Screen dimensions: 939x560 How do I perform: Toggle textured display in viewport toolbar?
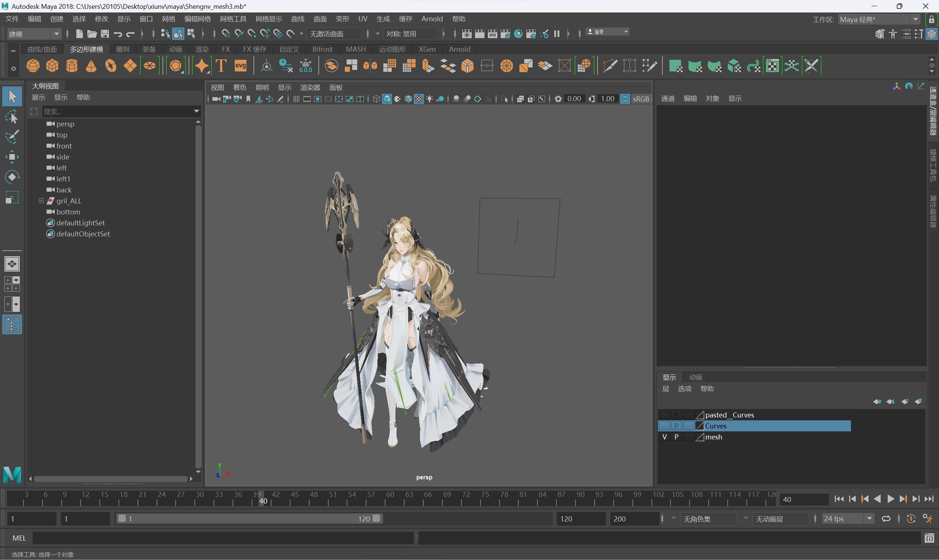click(419, 99)
